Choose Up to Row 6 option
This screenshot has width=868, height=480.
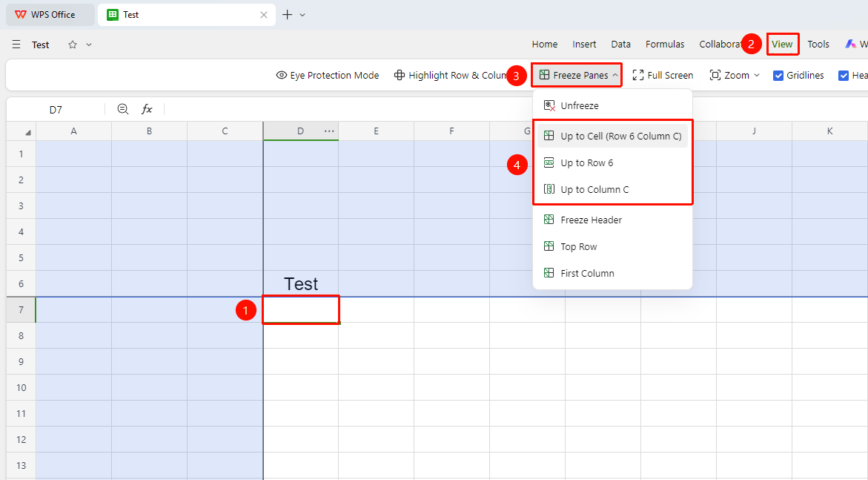[612, 163]
